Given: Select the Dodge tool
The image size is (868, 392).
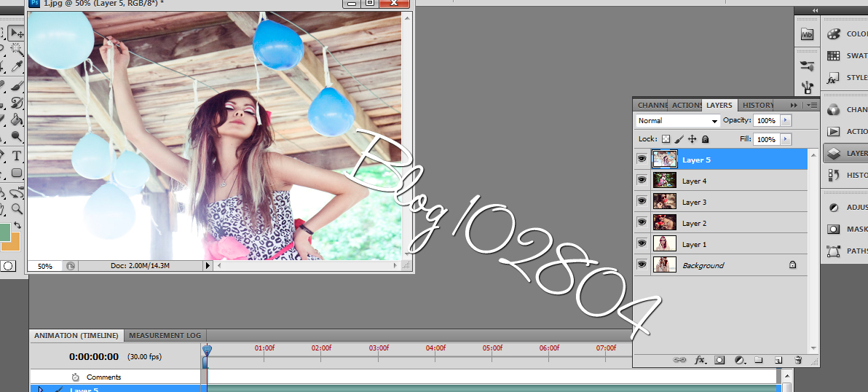Looking at the screenshot, I should (x=17, y=136).
